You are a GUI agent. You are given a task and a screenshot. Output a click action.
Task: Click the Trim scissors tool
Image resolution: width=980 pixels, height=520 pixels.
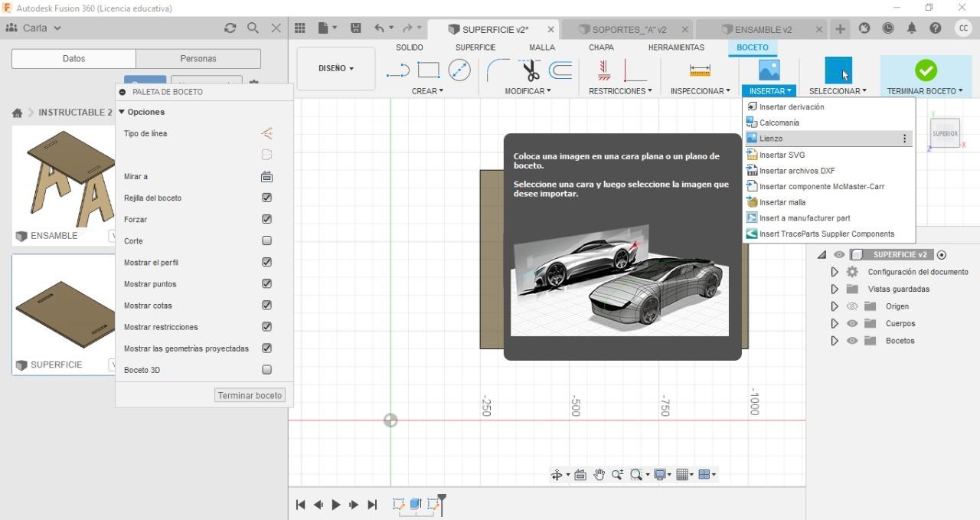point(531,71)
